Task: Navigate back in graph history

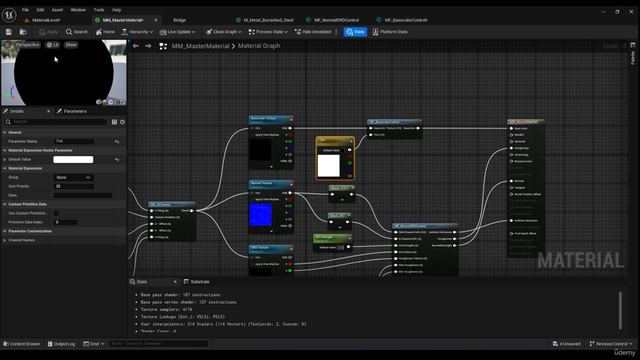Action: click(x=136, y=46)
